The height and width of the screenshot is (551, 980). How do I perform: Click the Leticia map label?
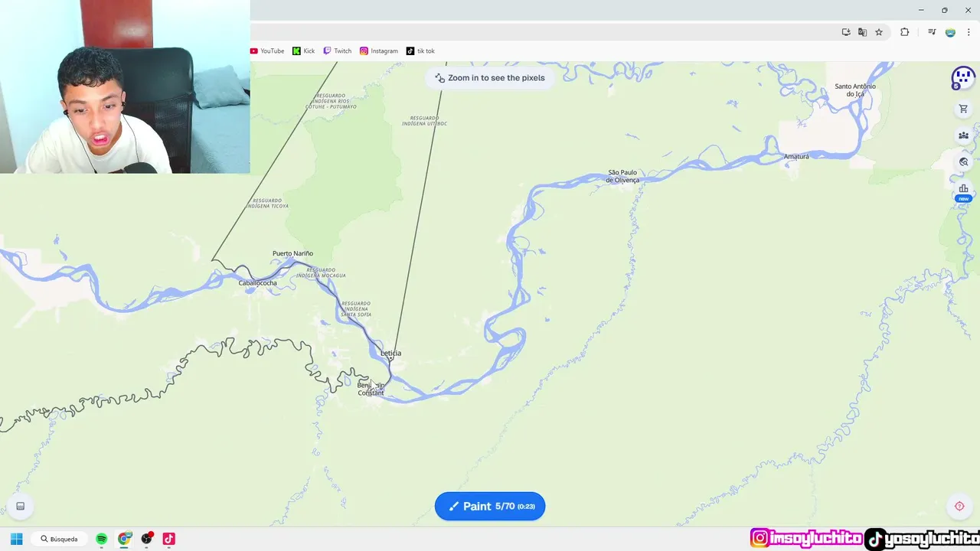point(390,353)
